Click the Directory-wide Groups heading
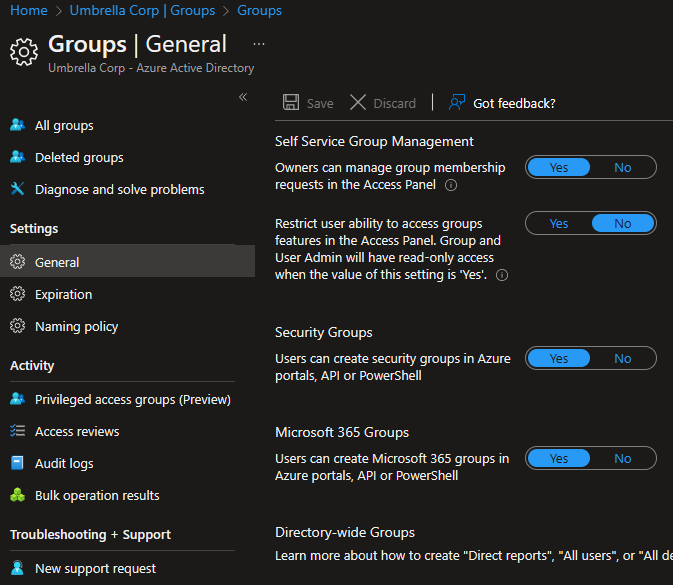 [345, 532]
